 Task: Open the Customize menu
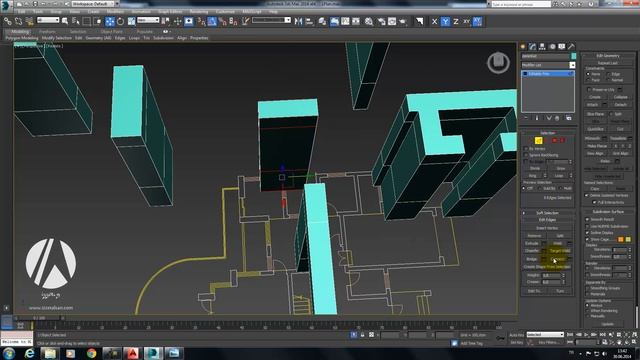pyautogui.click(x=225, y=11)
